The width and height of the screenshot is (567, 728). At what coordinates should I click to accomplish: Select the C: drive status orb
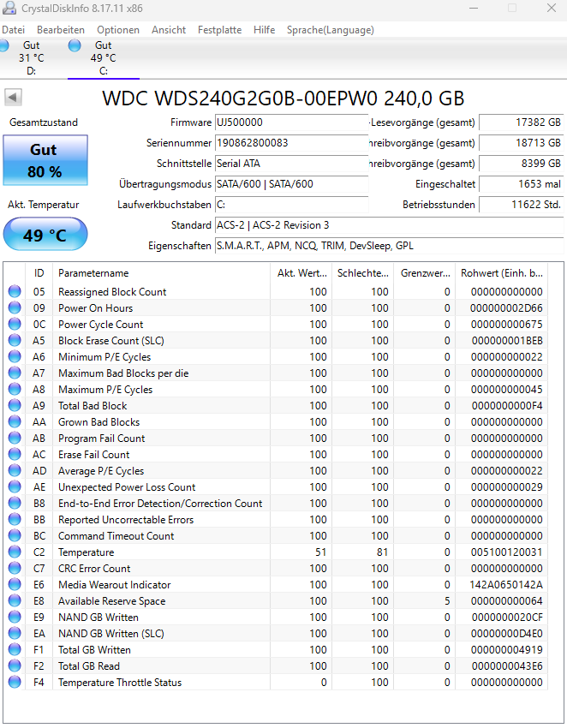tap(75, 45)
